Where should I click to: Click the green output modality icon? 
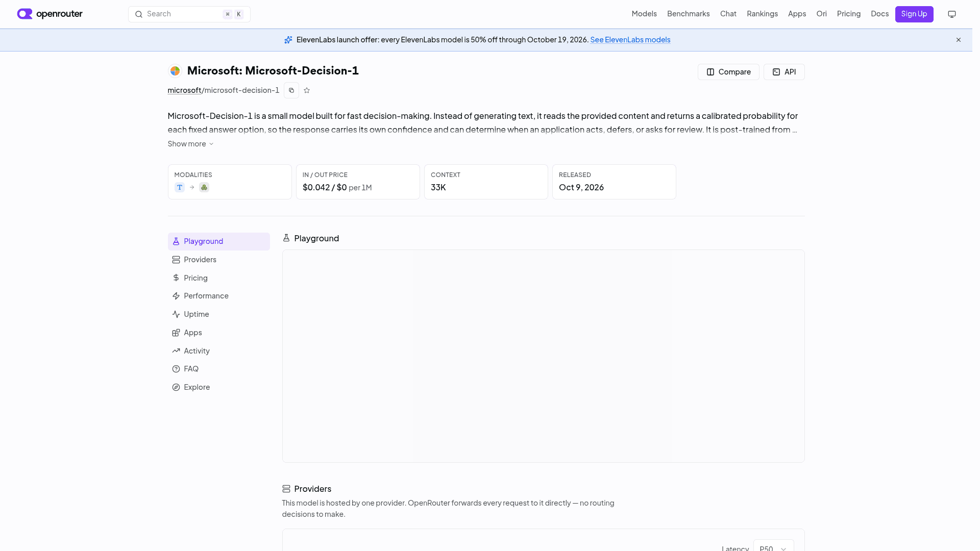pos(204,187)
